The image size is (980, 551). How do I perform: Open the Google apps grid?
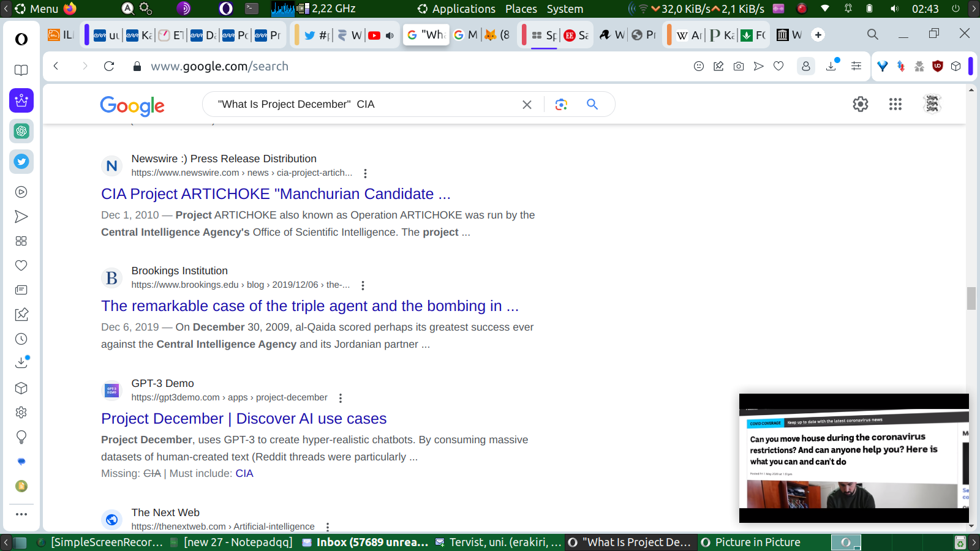(x=895, y=105)
